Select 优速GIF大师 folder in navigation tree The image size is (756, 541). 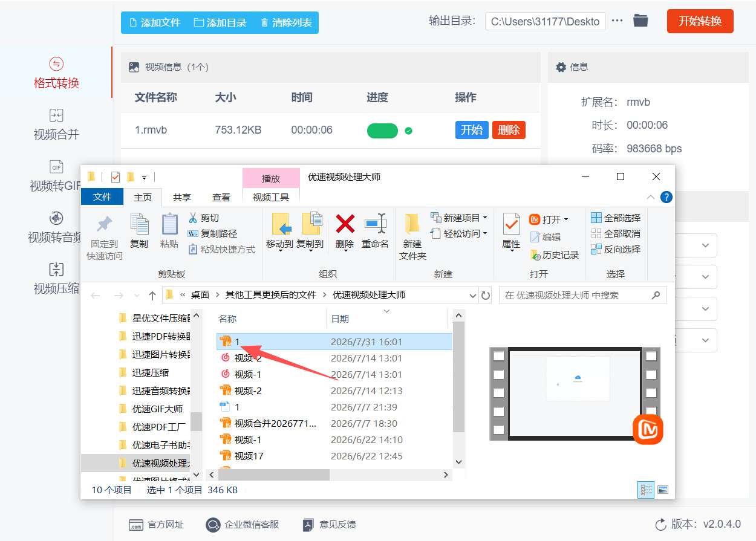[x=158, y=409]
